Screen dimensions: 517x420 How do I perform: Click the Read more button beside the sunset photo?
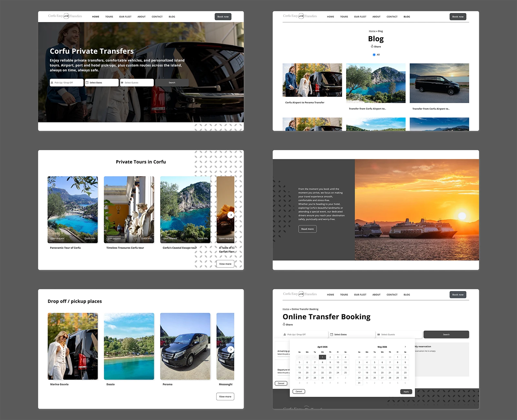[307, 229]
